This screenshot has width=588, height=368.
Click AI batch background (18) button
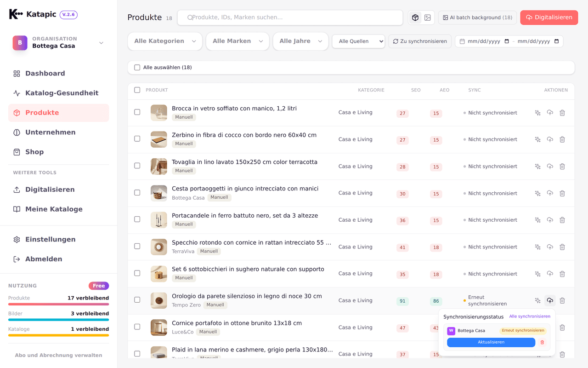[477, 17]
